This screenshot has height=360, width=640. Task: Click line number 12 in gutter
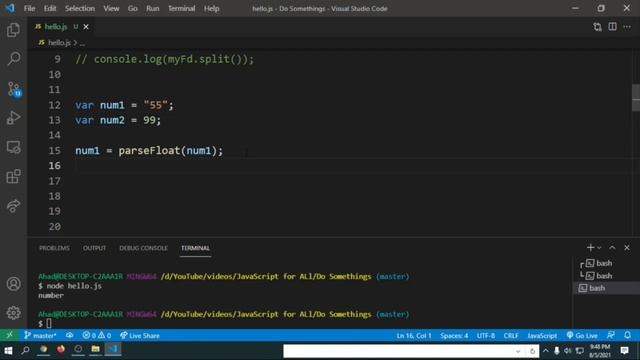(x=55, y=105)
